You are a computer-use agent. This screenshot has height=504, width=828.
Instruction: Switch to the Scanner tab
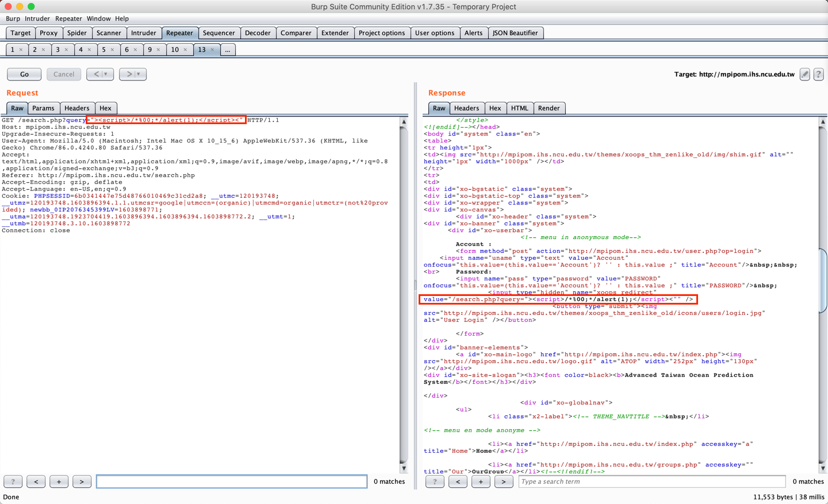109,33
